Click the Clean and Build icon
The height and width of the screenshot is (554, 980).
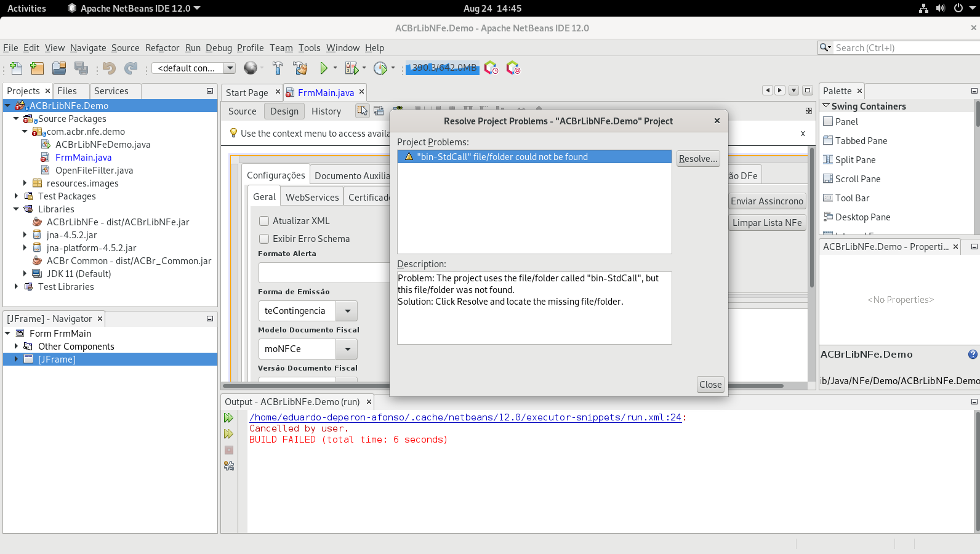pyautogui.click(x=300, y=68)
